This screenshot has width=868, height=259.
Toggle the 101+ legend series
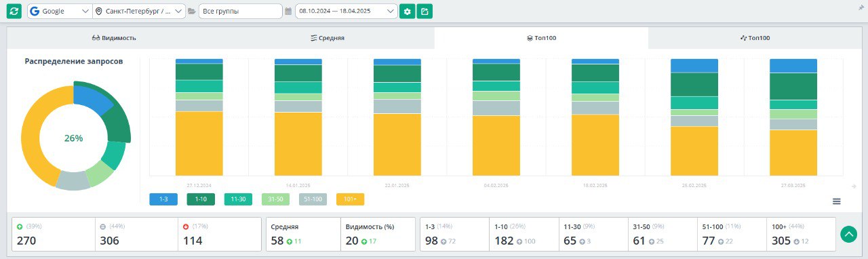(351, 199)
